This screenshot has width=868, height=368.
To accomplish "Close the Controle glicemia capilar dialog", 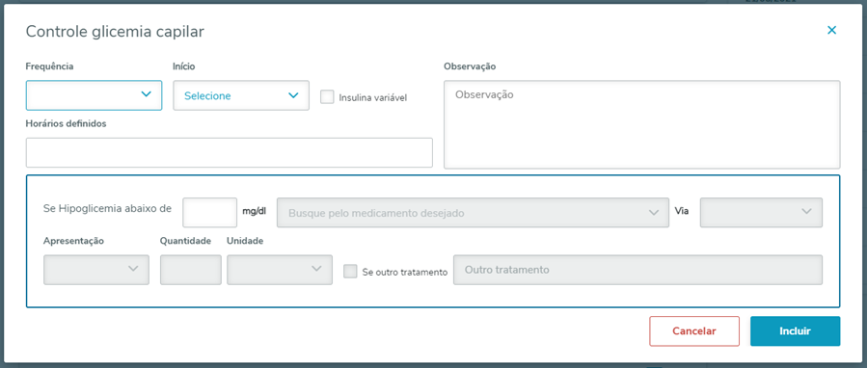I will point(831,31).
